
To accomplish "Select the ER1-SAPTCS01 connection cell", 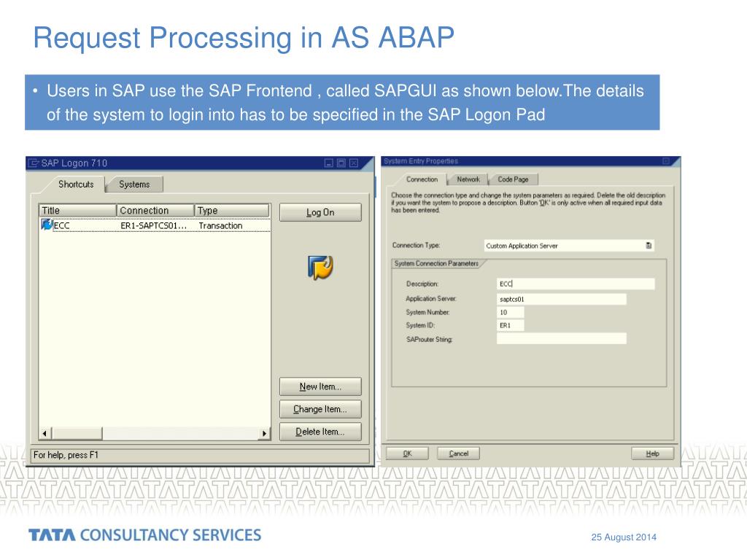I will 153,225.
